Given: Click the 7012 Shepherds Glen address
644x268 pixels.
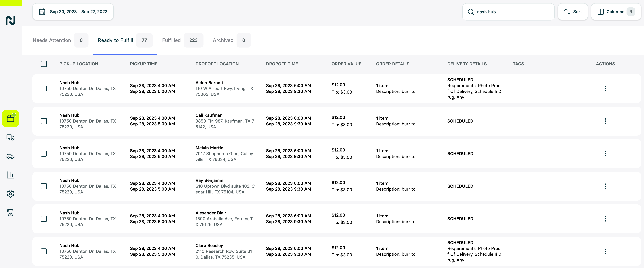Looking at the screenshot, I should (x=224, y=156).
